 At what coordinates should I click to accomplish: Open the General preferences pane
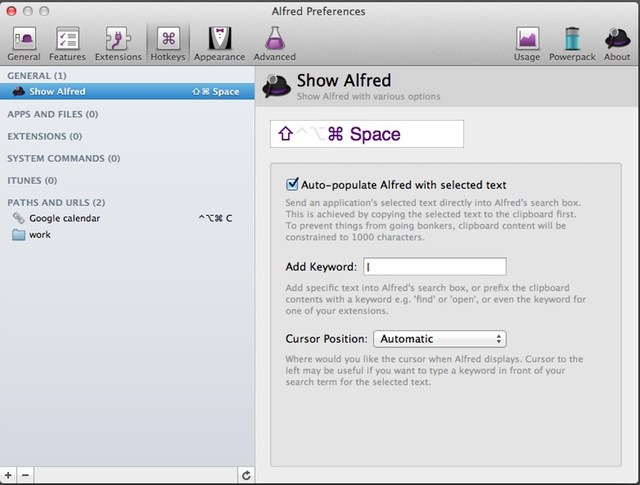24,44
